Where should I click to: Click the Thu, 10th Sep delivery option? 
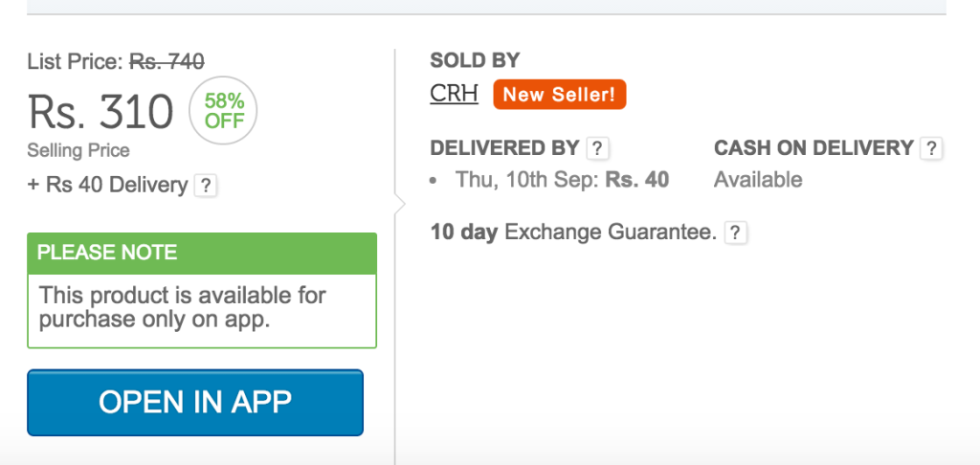click(562, 179)
